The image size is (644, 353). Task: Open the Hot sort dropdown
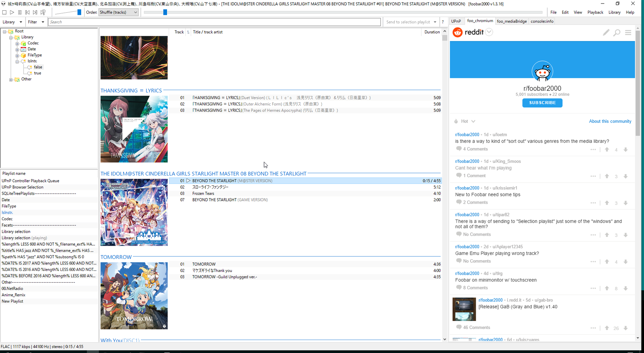(x=468, y=121)
